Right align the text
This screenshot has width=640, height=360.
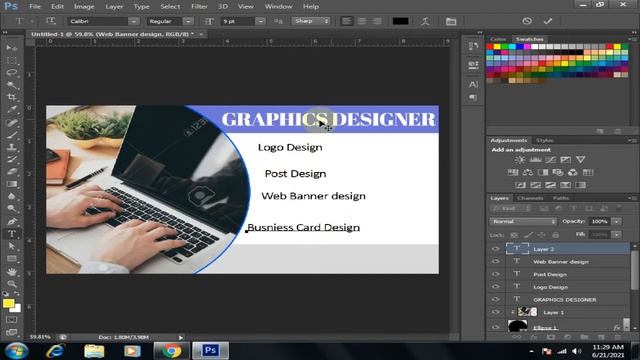(x=377, y=21)
